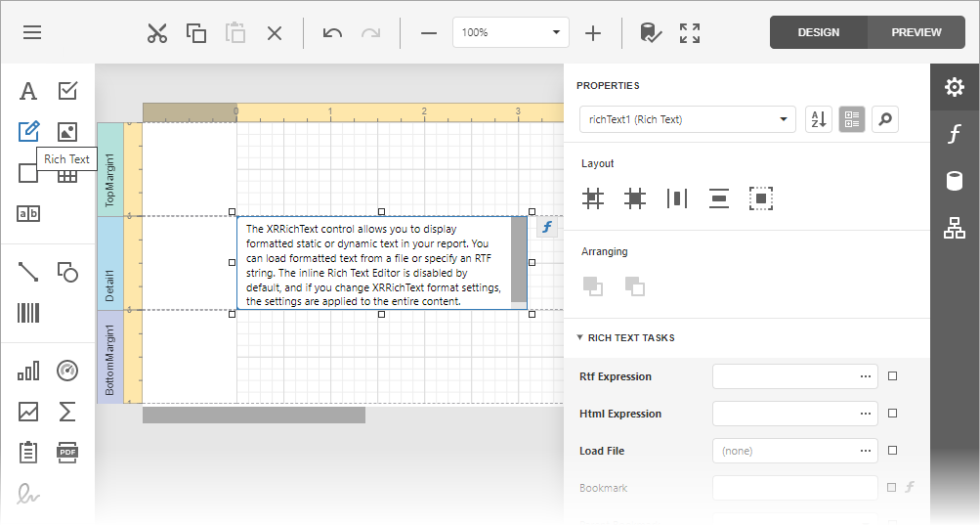This screenshot has height=526, width=980.
Task: Toggle the Bookmark property marker
Action: coord(892,487)
